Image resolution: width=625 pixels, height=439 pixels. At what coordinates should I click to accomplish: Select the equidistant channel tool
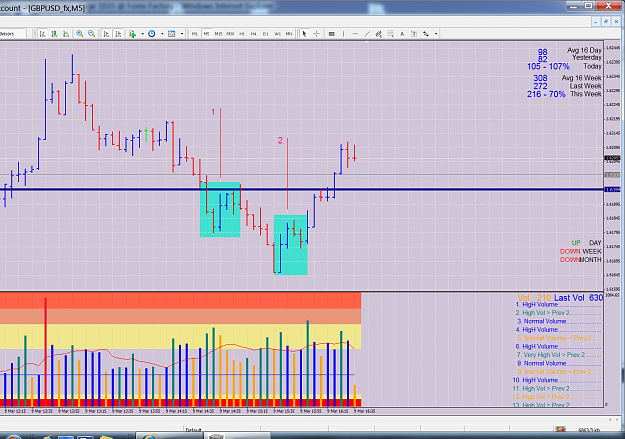point(379,34)
